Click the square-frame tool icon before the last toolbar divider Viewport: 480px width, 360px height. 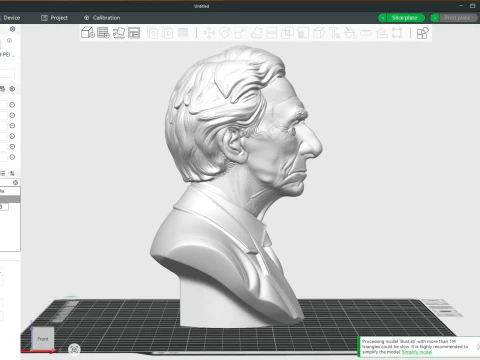[397, 33]
